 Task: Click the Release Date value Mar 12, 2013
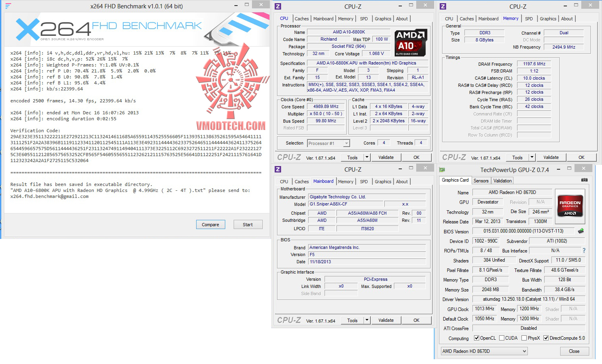pyautogui.click(x=488, y=221)
